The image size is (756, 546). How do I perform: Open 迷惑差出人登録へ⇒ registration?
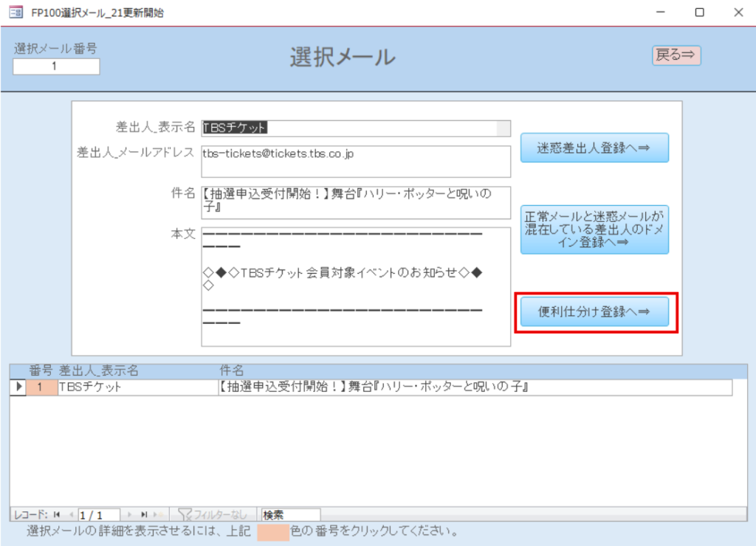(594, 148)
